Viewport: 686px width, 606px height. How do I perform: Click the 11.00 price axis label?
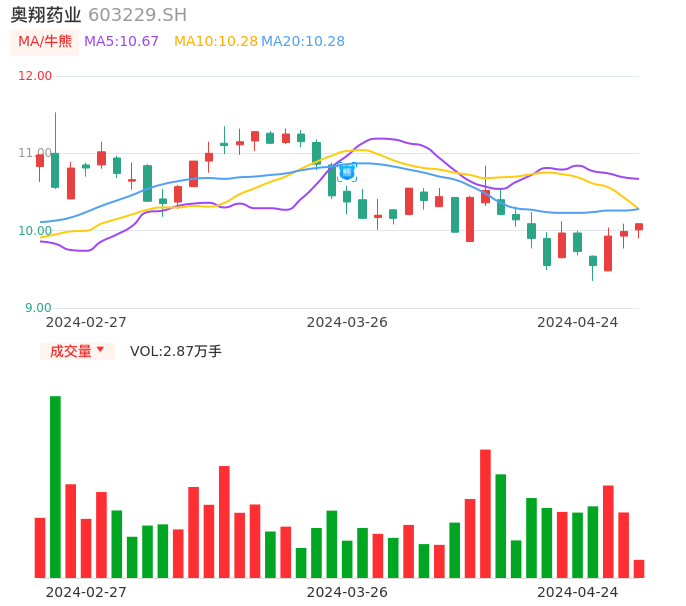pyautogui.click(x=36, y=153)
